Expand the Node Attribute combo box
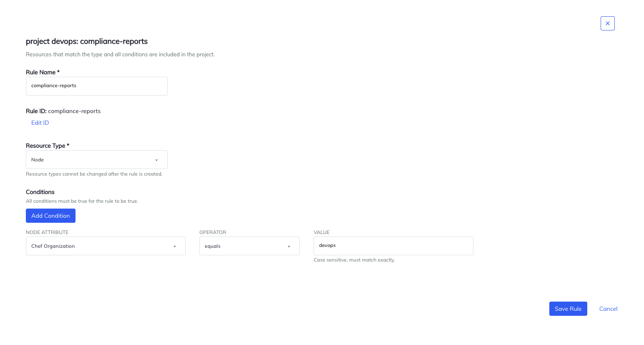The width and height of the screenshot is (644, 345). coord(106,246)
